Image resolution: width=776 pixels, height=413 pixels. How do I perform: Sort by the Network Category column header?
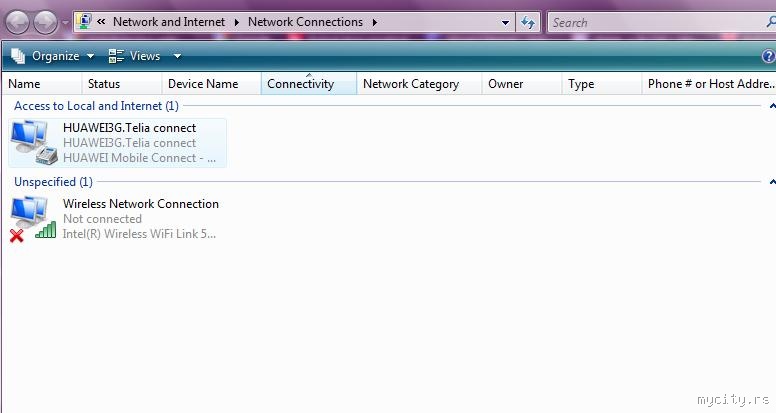click(x=419, y=84)
